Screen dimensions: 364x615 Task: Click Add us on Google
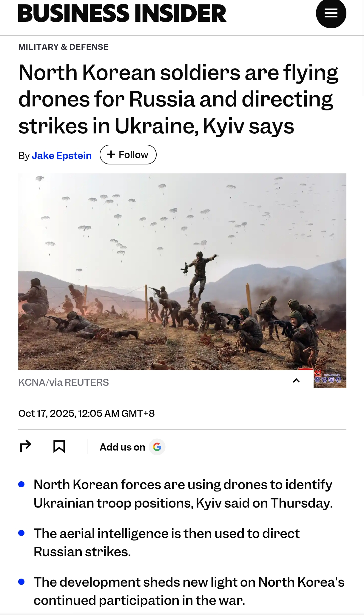[x=132, y=447]
